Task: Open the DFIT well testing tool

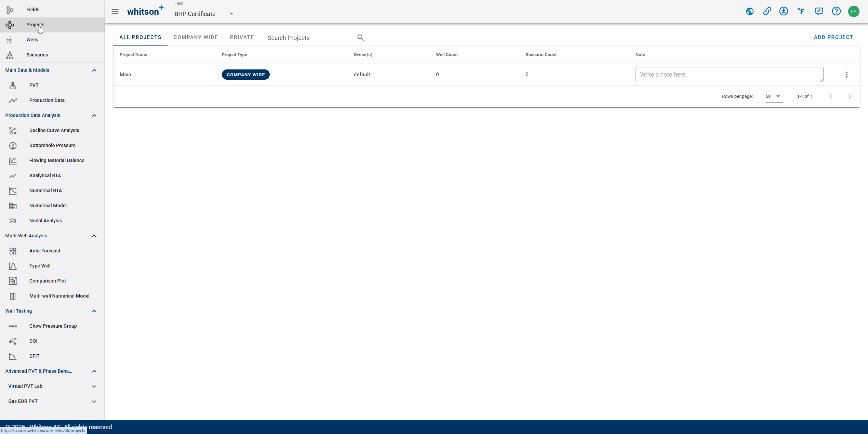Action: [34, 356]
